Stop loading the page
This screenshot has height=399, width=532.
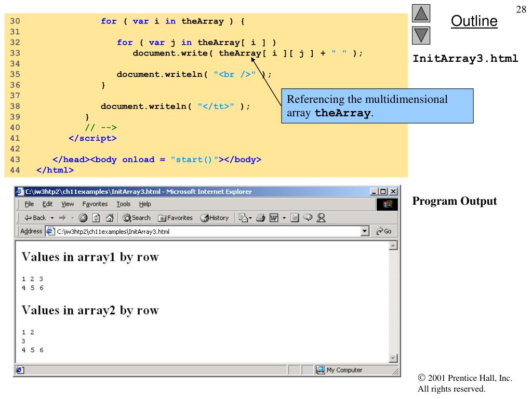(x=83, y=218)
